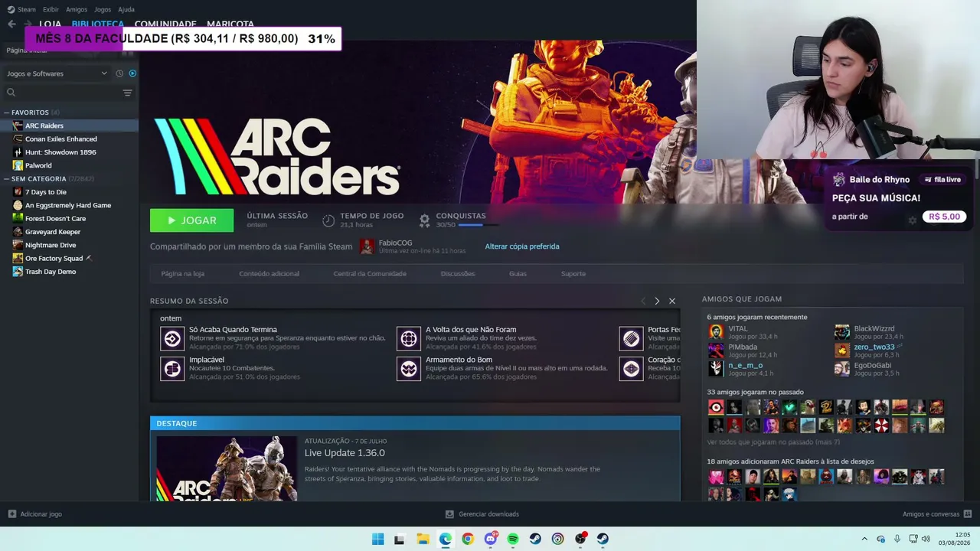Select 7 Days to Die

point(69,192)
